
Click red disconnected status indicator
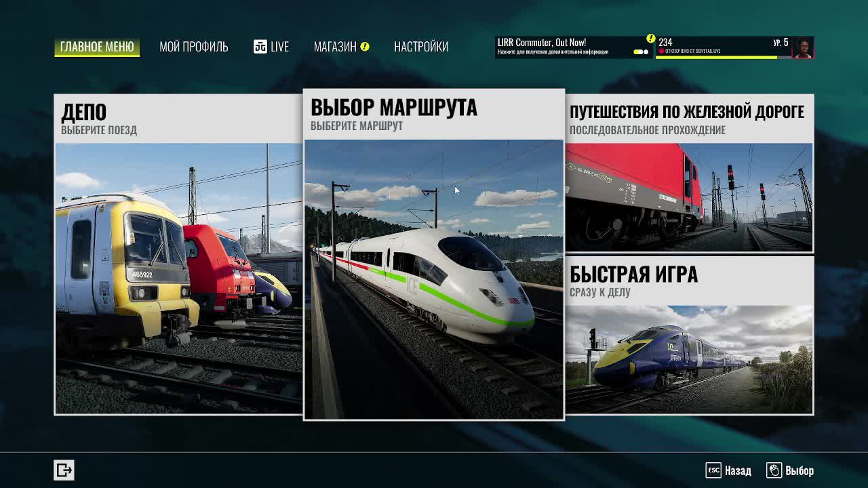662,52
